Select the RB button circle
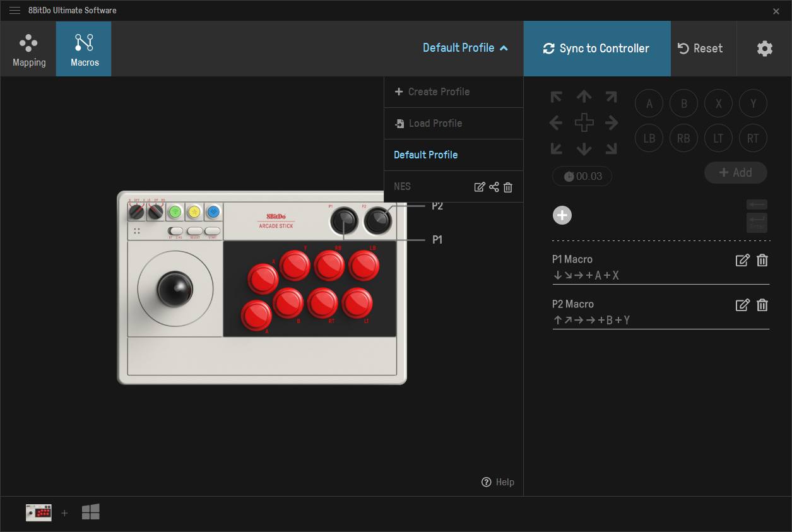 (x=684, y=138)
